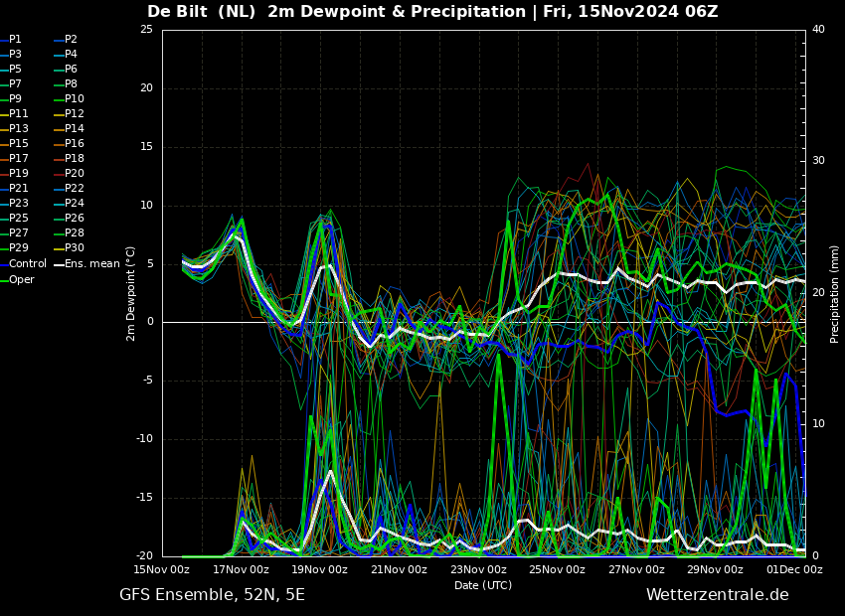Click the 15Nov 00z date tick label
Image resolution: width=845 pixels, height=616 pixels.
162,570
